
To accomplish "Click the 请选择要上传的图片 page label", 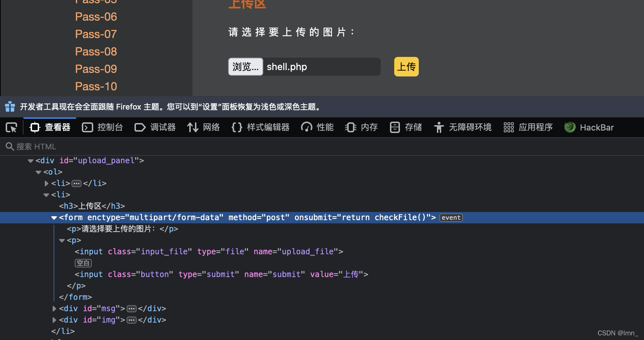I will point(291,32).
